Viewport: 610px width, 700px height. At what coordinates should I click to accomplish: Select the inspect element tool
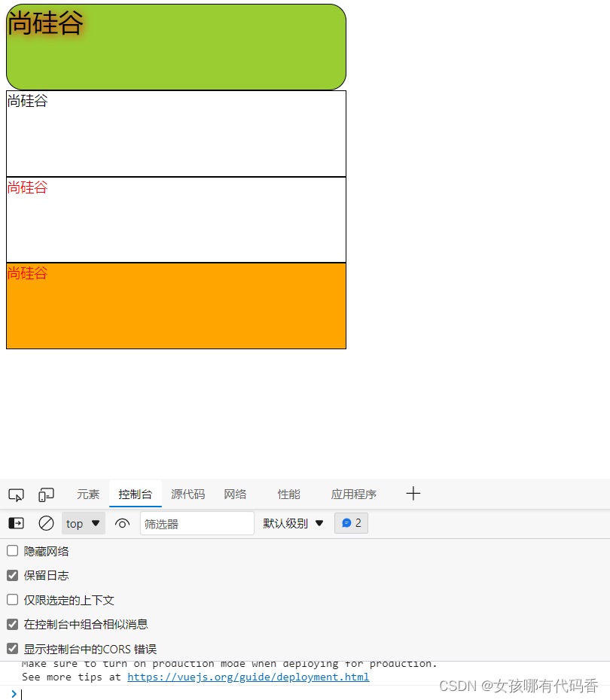pos(15,495)
